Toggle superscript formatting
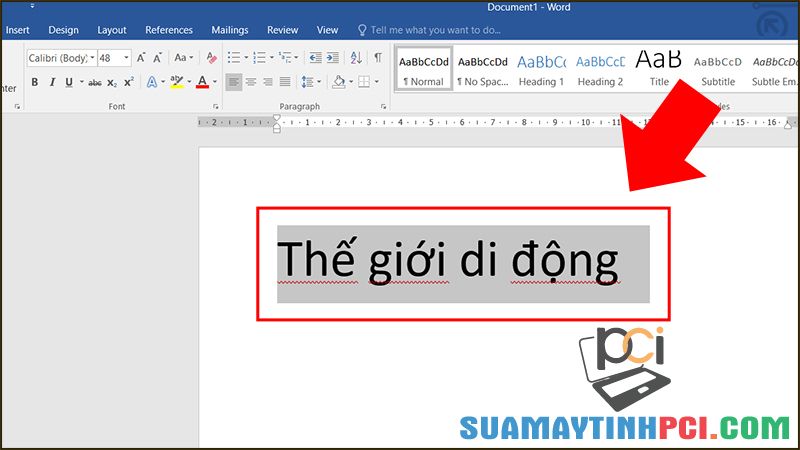This screenshot has height=450, width=800. pyautogui.click(x=129, y=82)
